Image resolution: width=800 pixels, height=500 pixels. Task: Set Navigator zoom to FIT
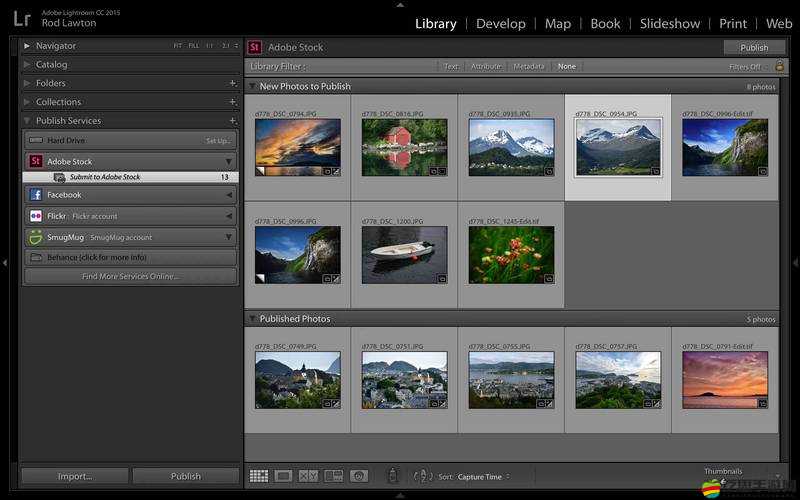[x=178, y=46]
